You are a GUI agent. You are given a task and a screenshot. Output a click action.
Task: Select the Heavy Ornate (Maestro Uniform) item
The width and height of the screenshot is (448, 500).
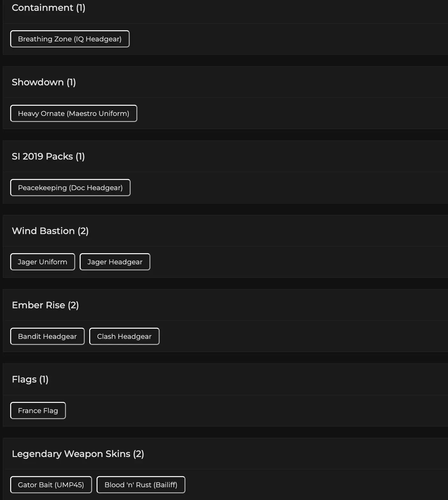[x=74, y=113]
